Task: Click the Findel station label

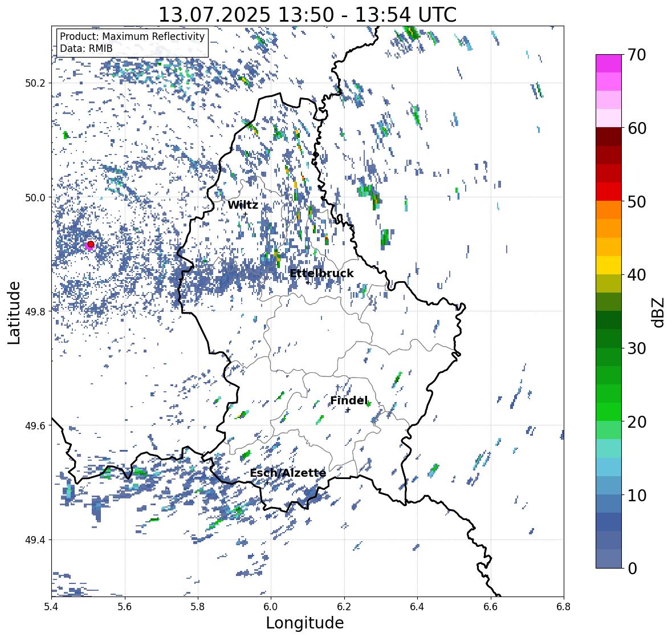Action: (349, 400)
